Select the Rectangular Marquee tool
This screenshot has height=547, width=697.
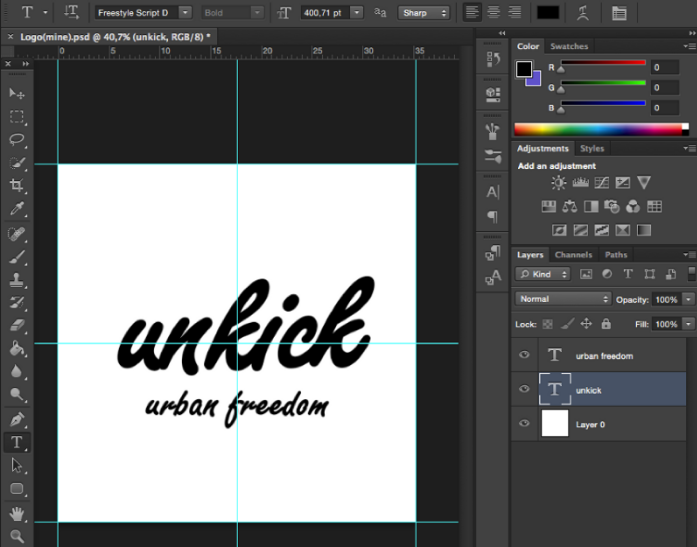pos(17,117)
